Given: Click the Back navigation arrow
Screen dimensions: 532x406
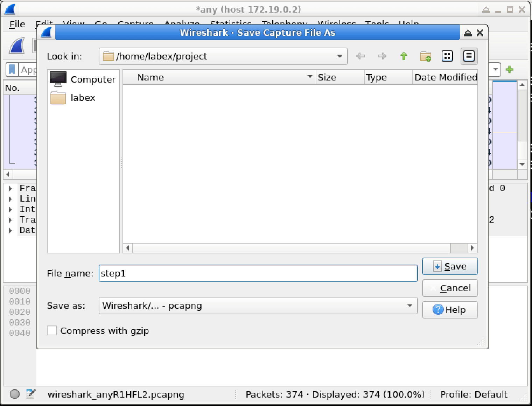Looking at the screenshot, I should (x=360, y=56).
